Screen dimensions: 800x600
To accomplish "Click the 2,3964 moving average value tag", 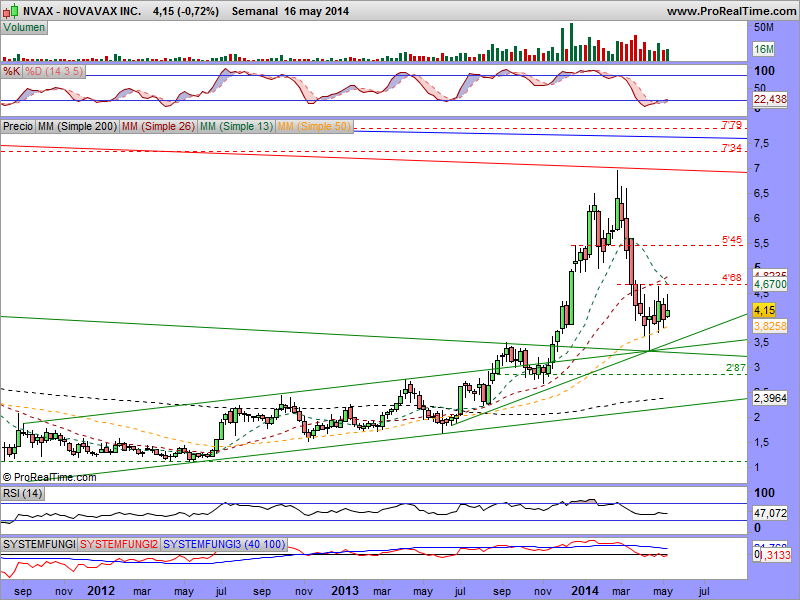I will click(770, 398).
